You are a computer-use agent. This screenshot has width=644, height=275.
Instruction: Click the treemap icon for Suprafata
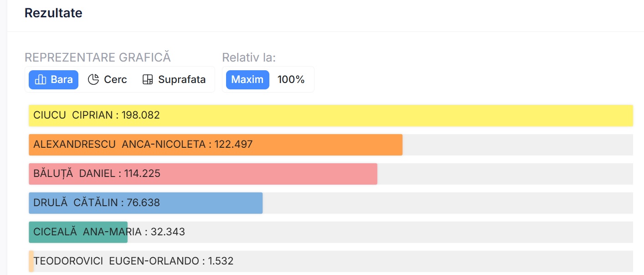coord(148,80)
